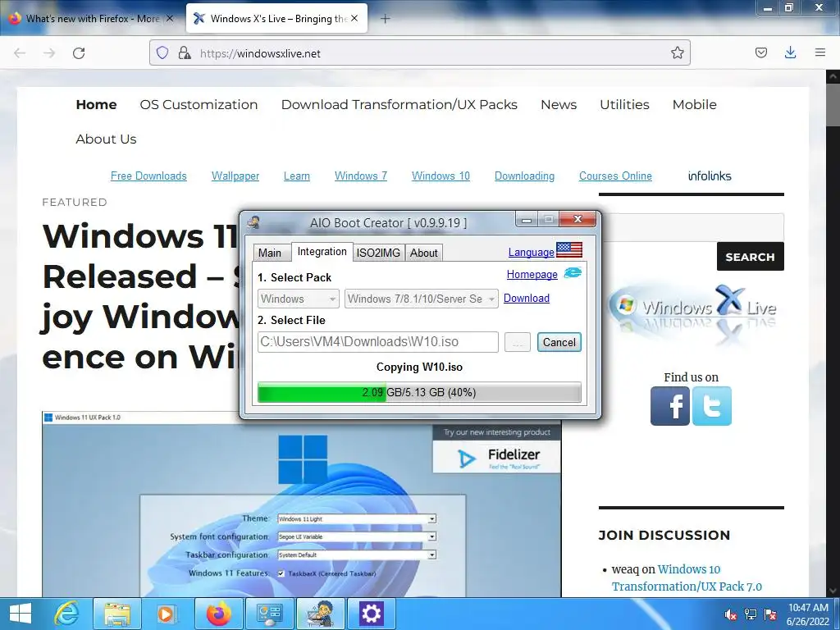Open the Windows Start button

[x=21, y=614]
